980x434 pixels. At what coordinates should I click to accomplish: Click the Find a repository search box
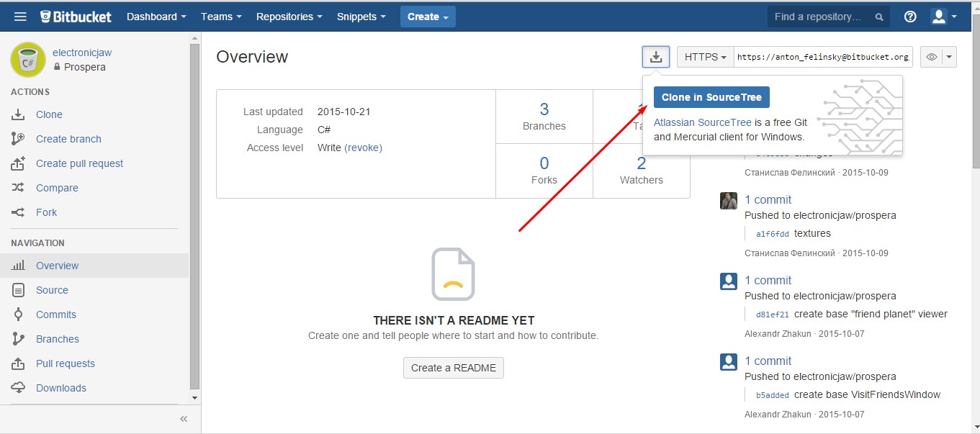click(x=828, y=17)
